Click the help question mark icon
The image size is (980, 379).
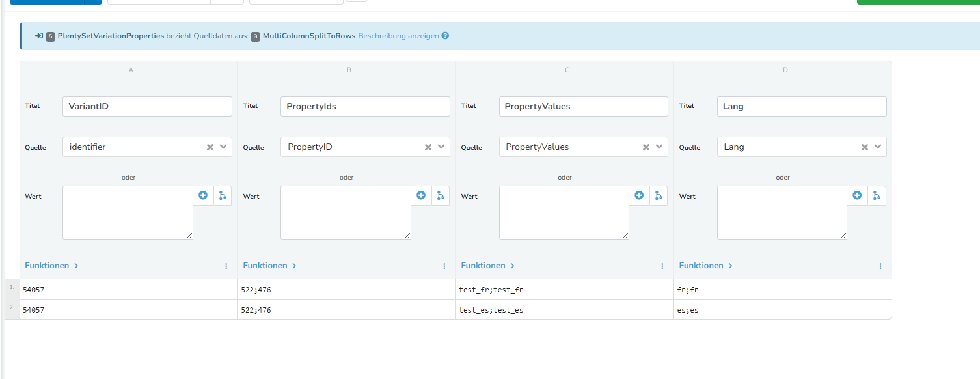445,36
